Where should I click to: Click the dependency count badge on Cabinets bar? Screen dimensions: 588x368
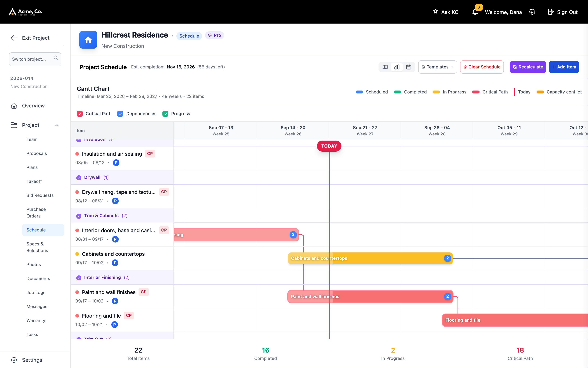[447, 258]
